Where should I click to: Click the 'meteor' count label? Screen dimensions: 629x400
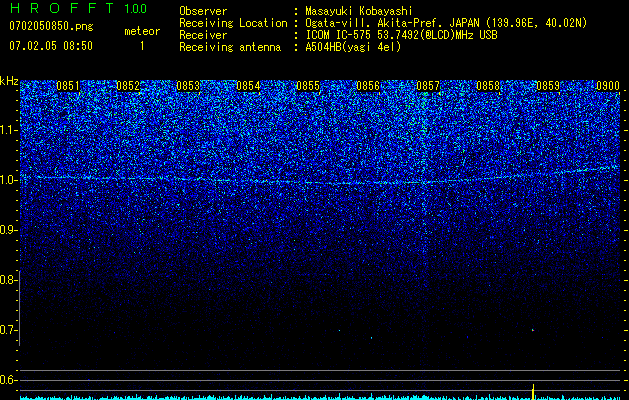[142, 31]
